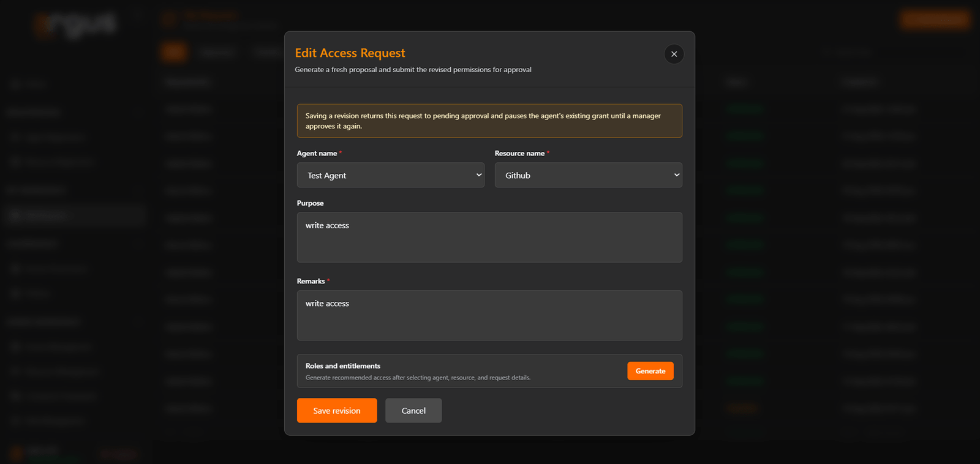Click the blurred orange tab above table

(174, 53)
